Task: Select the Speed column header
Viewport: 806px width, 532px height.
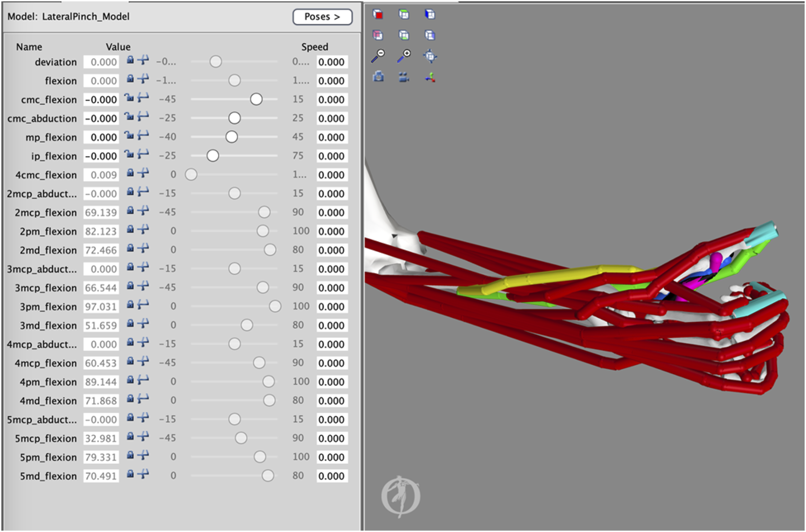Action: point(314,47)
